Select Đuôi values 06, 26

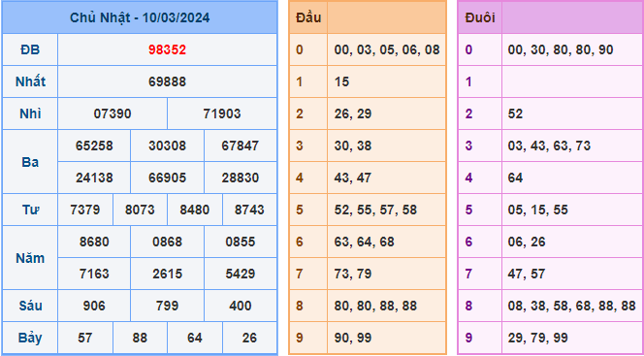pyautogui.click(x=527, y=242)
